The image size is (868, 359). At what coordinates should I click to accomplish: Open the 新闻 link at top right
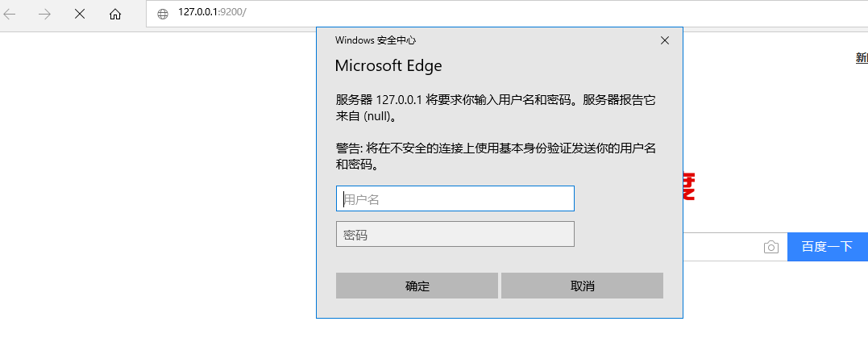pyautogui.click(x=862, y=58)
